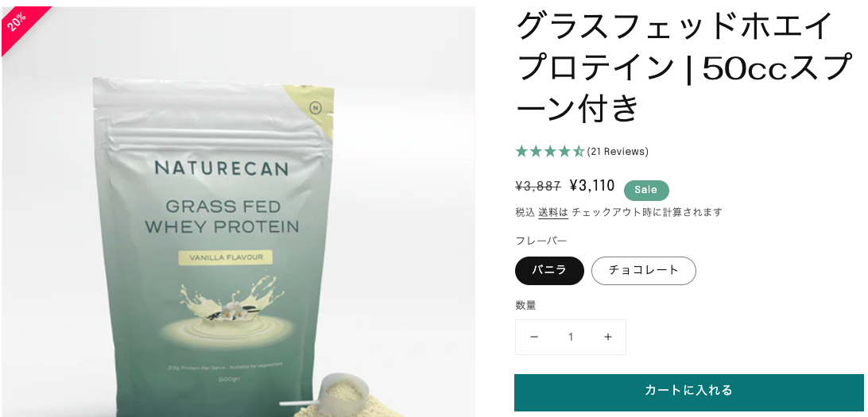Viewport: 868px width, 417px height.
Task: Click the crossed-out price ¥3,887
Action: [538, 187]
